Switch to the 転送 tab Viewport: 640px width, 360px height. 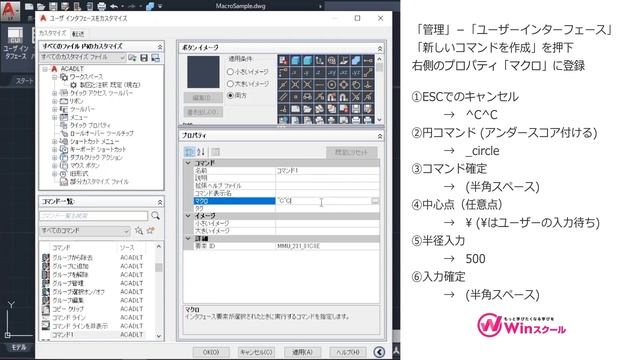(x=78, y=34)
